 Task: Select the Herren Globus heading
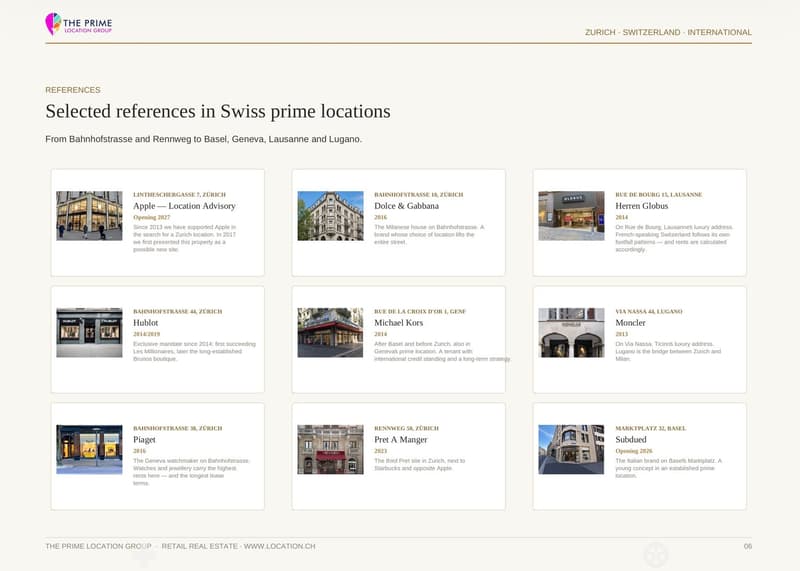[x=641, y=206]
